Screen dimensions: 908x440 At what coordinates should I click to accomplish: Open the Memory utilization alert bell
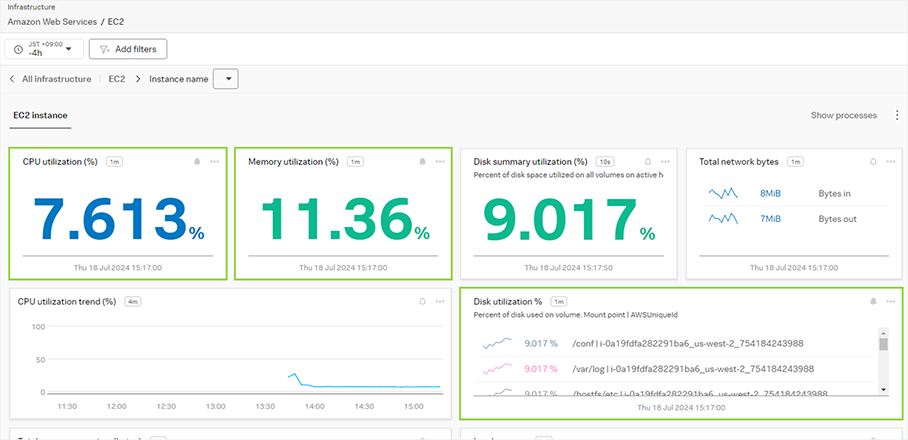(422, 161)
